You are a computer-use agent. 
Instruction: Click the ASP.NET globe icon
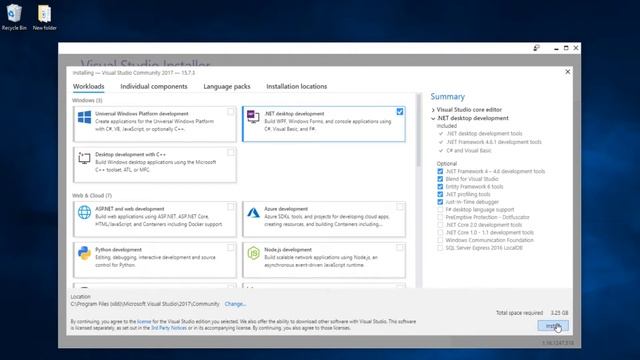[84, 212]
